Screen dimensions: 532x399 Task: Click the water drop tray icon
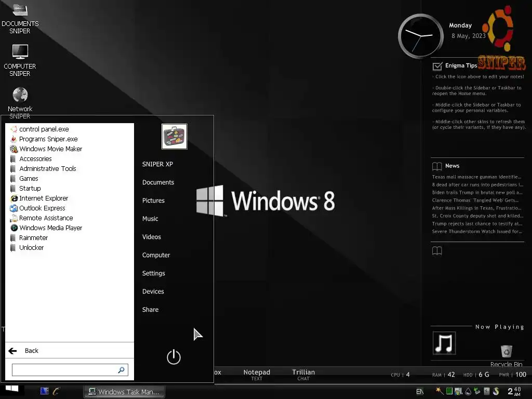(x=468, y=392)
